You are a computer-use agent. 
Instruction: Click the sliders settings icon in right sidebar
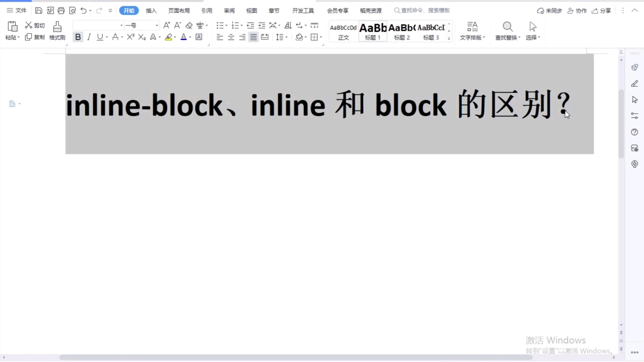pyautogui.click(x=634, y=116)
